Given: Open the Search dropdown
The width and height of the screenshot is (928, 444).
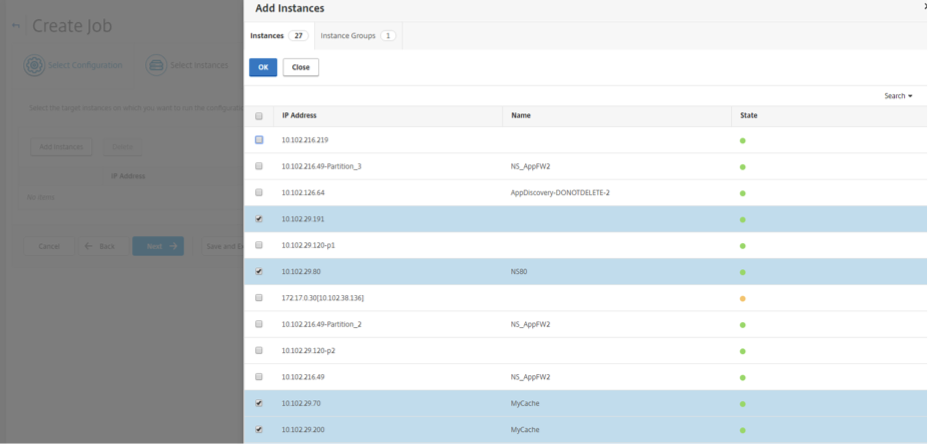Looking at the screenshot, I should pos(898,96).
